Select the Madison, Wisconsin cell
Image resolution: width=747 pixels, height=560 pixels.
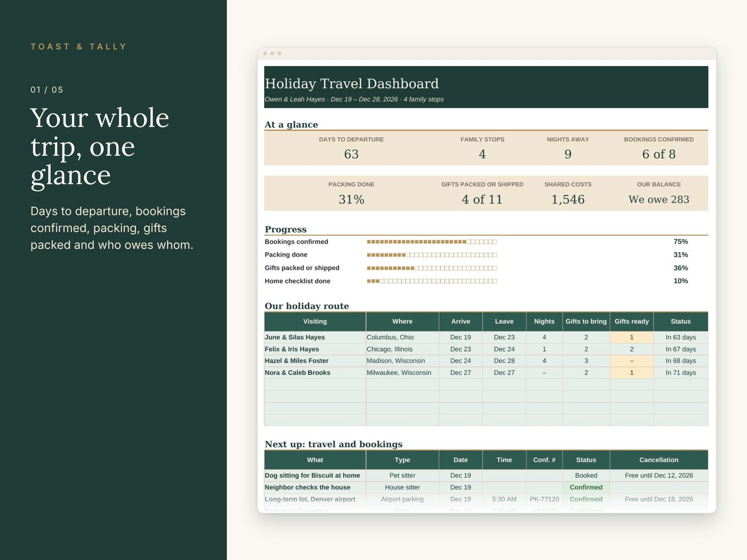[402, 361]
